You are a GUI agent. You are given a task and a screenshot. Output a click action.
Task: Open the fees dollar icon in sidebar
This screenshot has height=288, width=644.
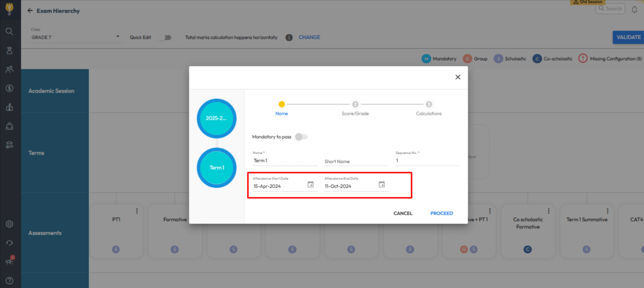9,88
